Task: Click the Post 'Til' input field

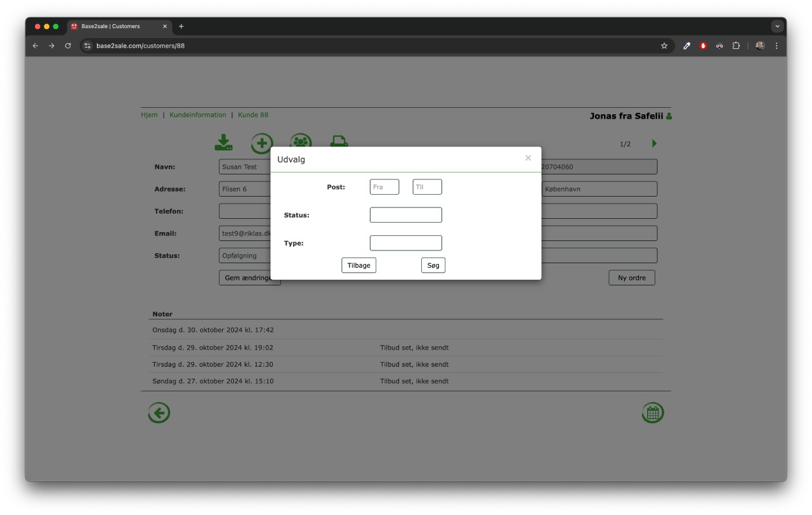Action: point(427,187)
